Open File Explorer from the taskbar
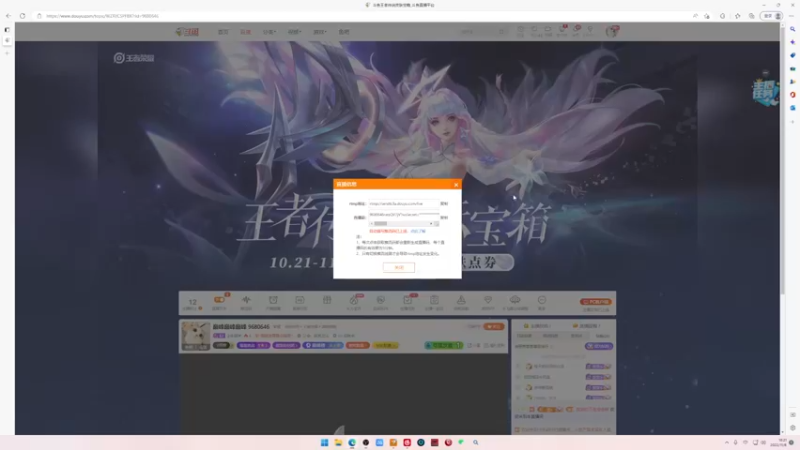Screen dimensions: 800x450 click(x=338, y=442)
